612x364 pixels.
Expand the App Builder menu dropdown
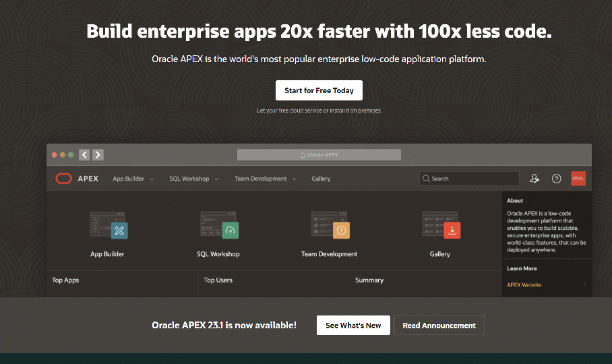tap(133, 179)
